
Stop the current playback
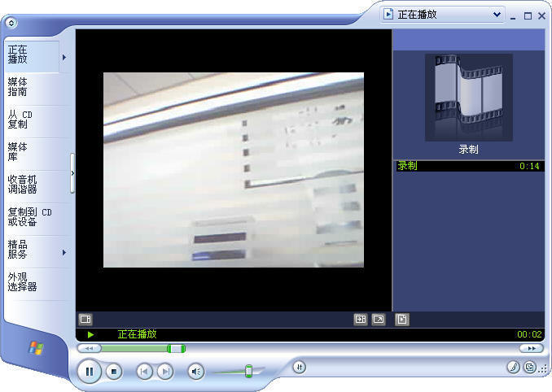[x=115, y=372]
